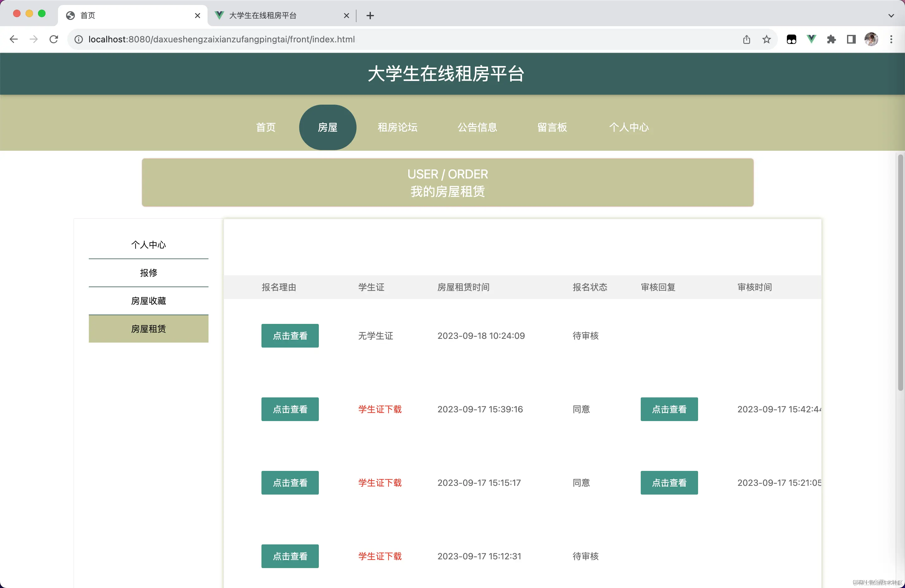
Task: Click the site info icon in address bar
Action: pos(79,39)
